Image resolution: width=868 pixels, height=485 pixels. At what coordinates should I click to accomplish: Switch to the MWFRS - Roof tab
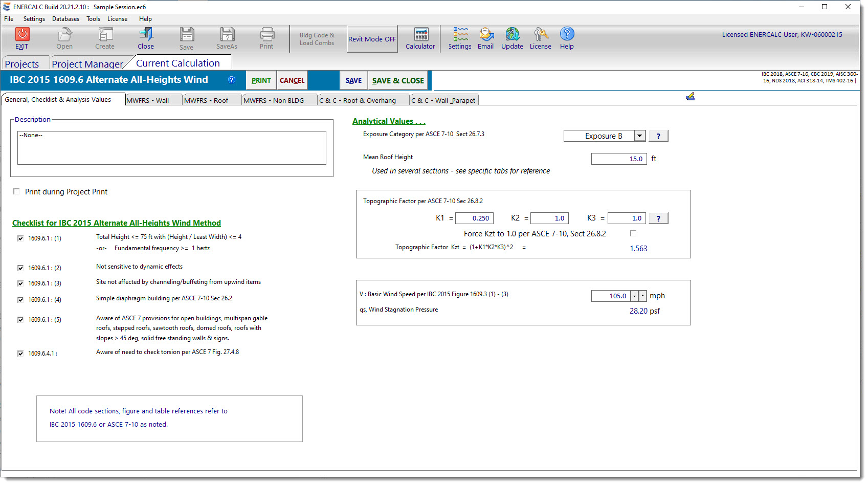[x=206, y=100]
